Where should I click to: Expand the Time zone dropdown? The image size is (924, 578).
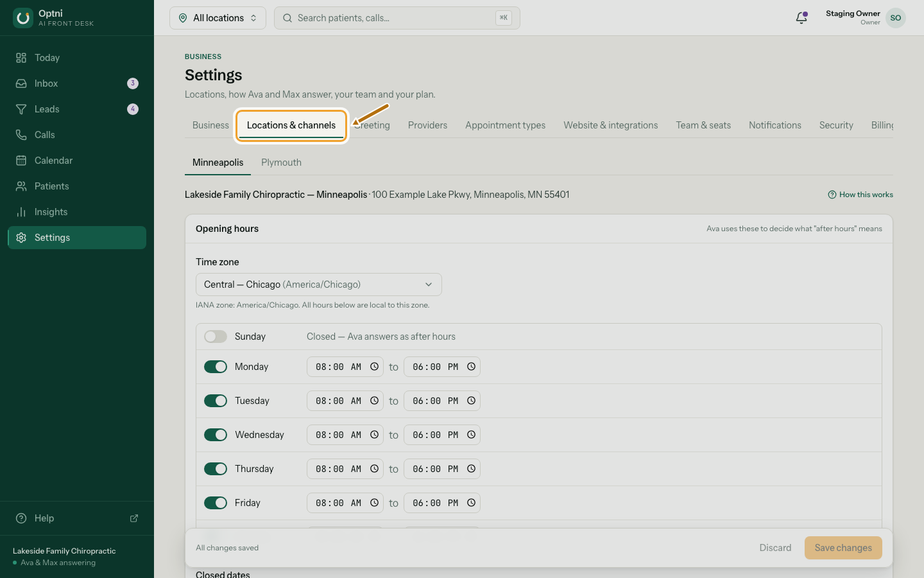click(318, 285)
